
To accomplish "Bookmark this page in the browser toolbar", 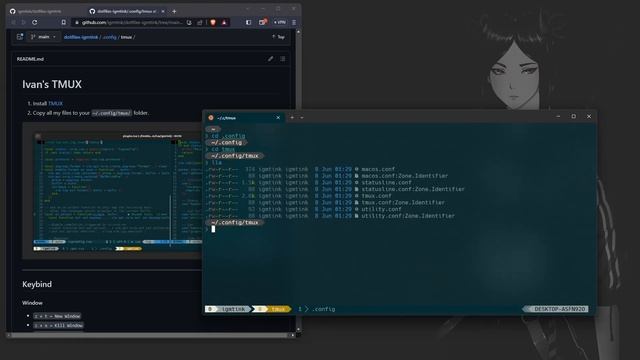I will [63, 22].
